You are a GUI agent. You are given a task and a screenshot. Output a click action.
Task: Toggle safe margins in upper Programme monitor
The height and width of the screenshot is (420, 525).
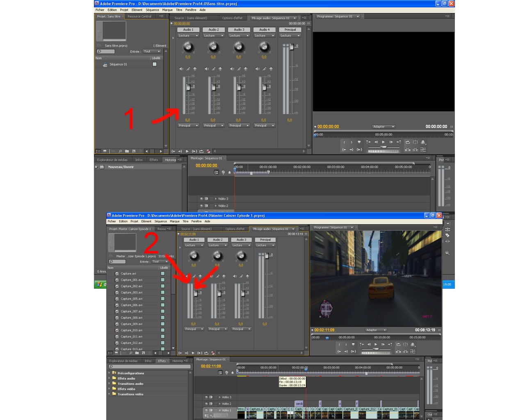tap(415, 142)
